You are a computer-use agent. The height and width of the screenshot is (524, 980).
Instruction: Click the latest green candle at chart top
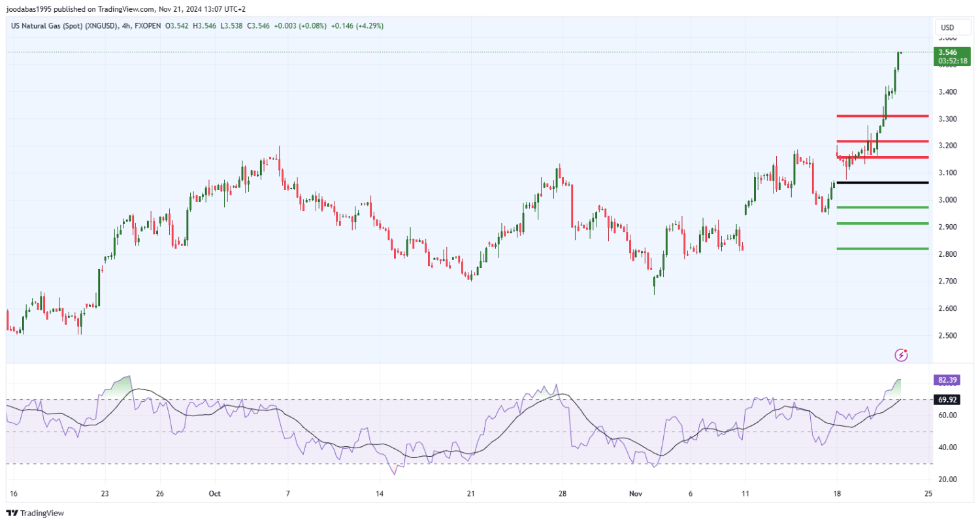898,61
